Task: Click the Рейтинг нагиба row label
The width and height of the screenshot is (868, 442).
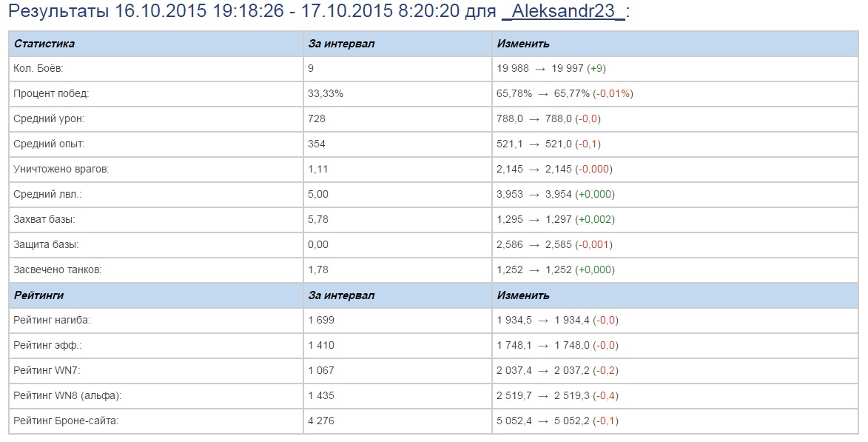Action: click(x=52, y=320)
